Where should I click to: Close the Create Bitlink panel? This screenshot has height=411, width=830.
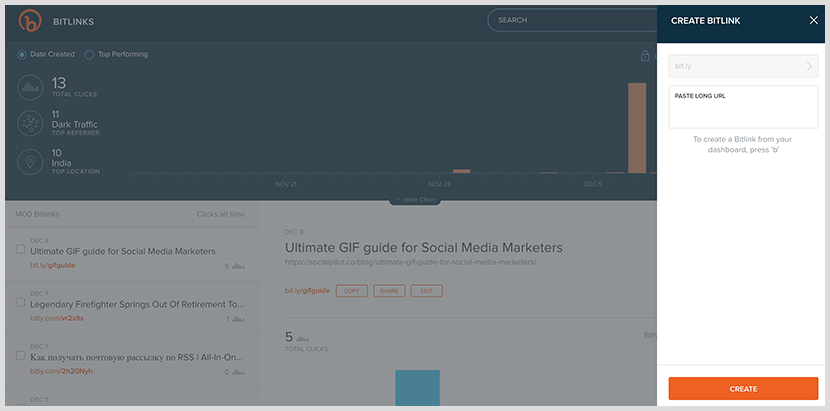(x=812, y=20)
